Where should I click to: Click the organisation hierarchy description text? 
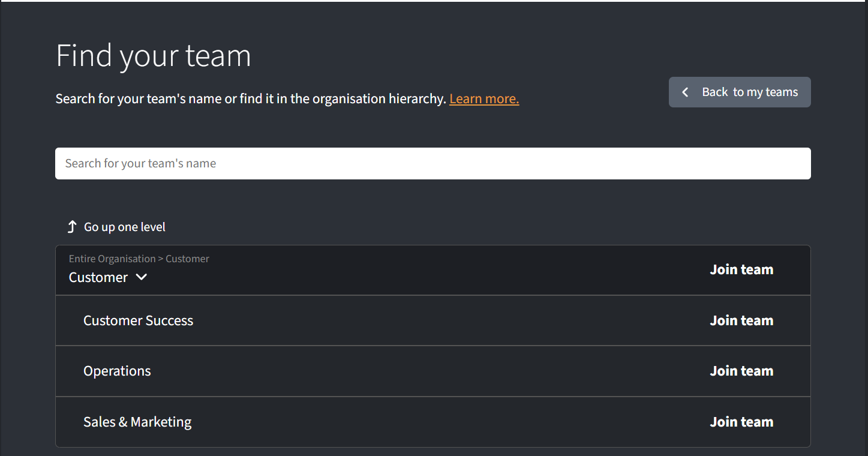coord(251,99)
